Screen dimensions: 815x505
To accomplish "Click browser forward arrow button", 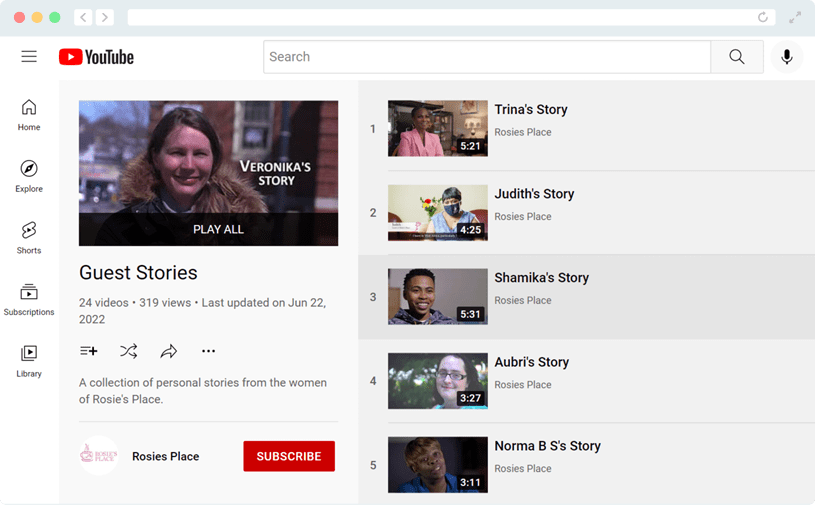I will click(x=105, y=17).
